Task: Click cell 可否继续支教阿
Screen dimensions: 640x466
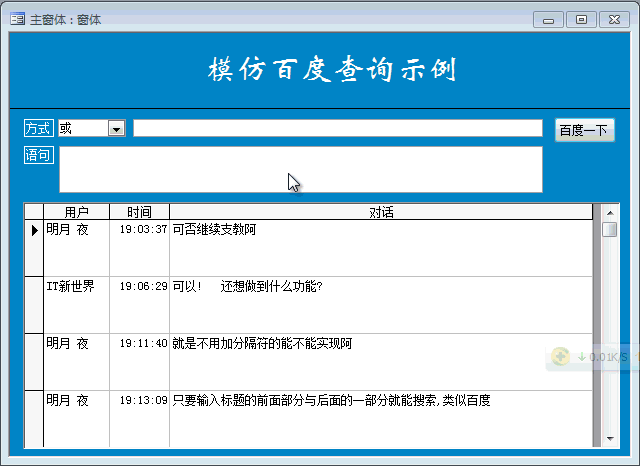Action: click(381, 248)
